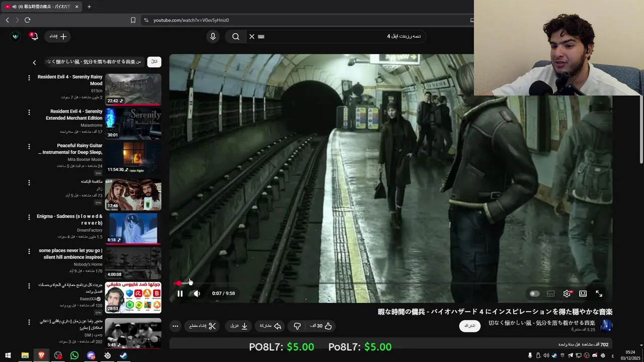Screen dimensions: 644x362
Task: Bookmark the page with the bookmark icon
Action: 133,20
